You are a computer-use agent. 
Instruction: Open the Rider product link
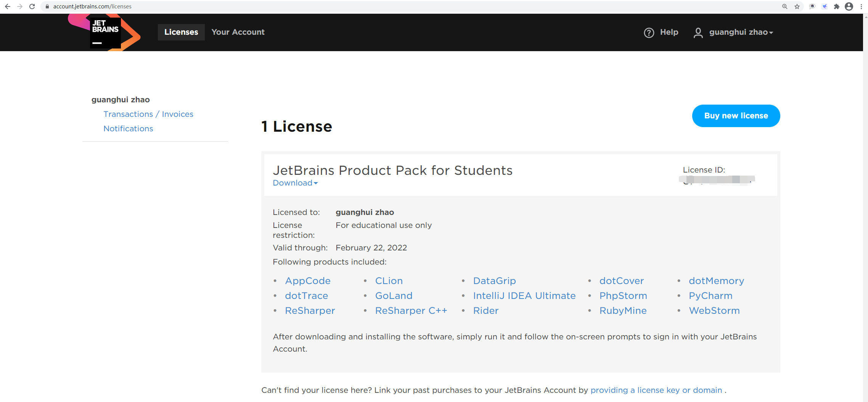coord(486,310)
